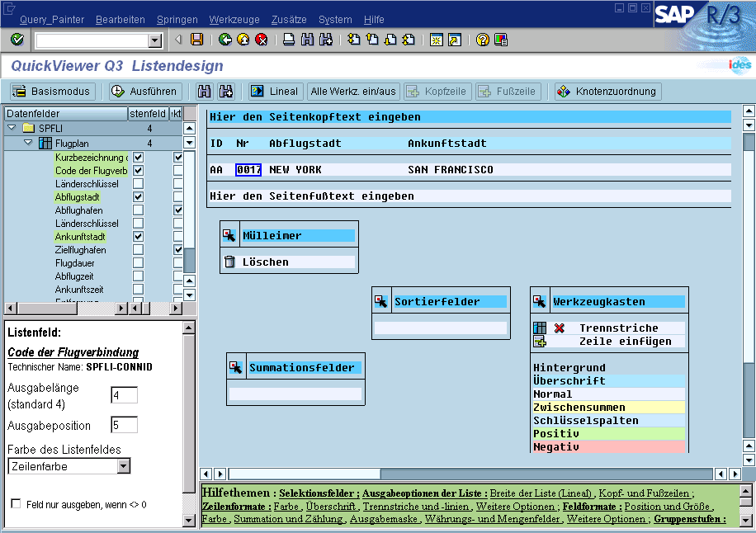The height and width of the screenshot is (533, 756).
Task: Click the Sortierfelder drag handle icon
Action: 381,301
